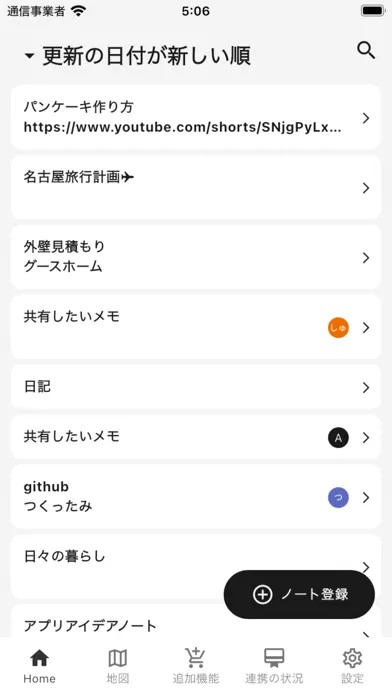This screenshot has height=696, width=392.
Task: Tap the chevron on 日記 note
Action: coord(366,388)
